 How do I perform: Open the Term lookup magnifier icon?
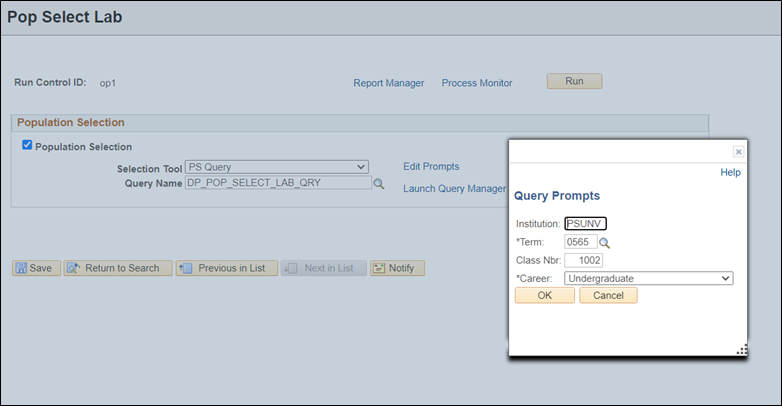coord(604,243)
